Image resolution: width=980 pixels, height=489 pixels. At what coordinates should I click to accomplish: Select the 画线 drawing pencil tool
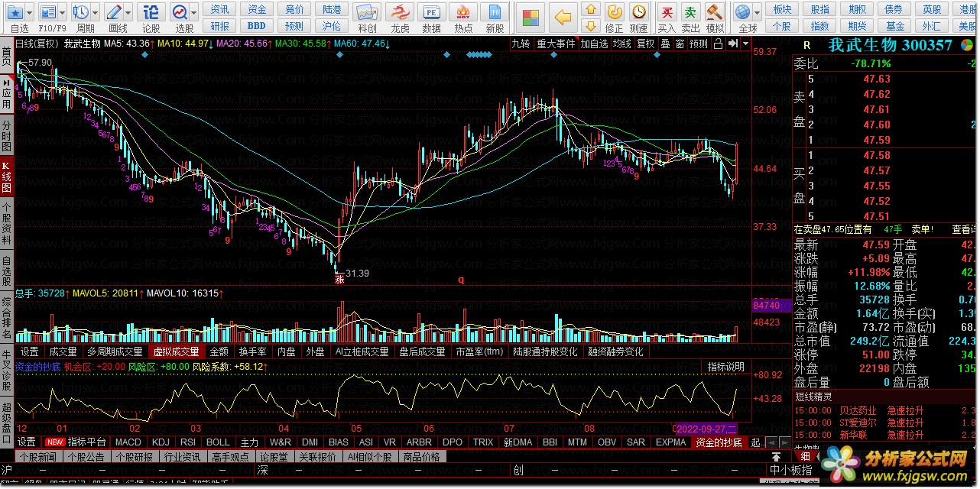click(x=115, y=13)
